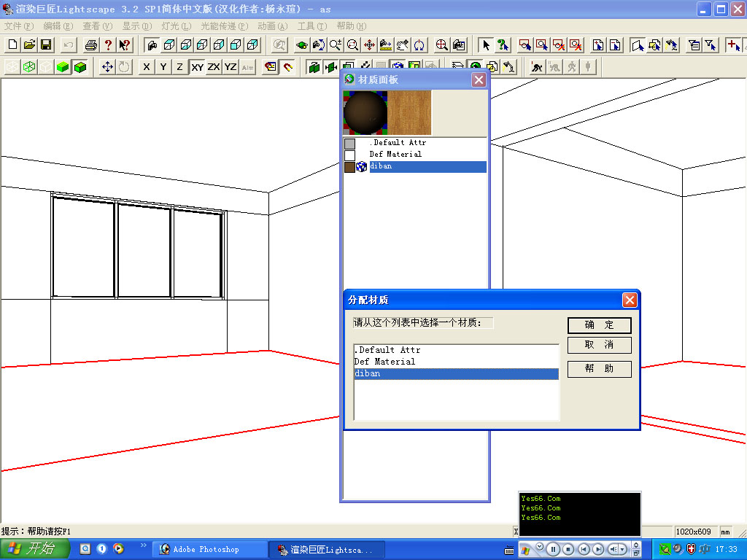Select diban in the dialog list
The image size is (747, 560).
point(457,374)
